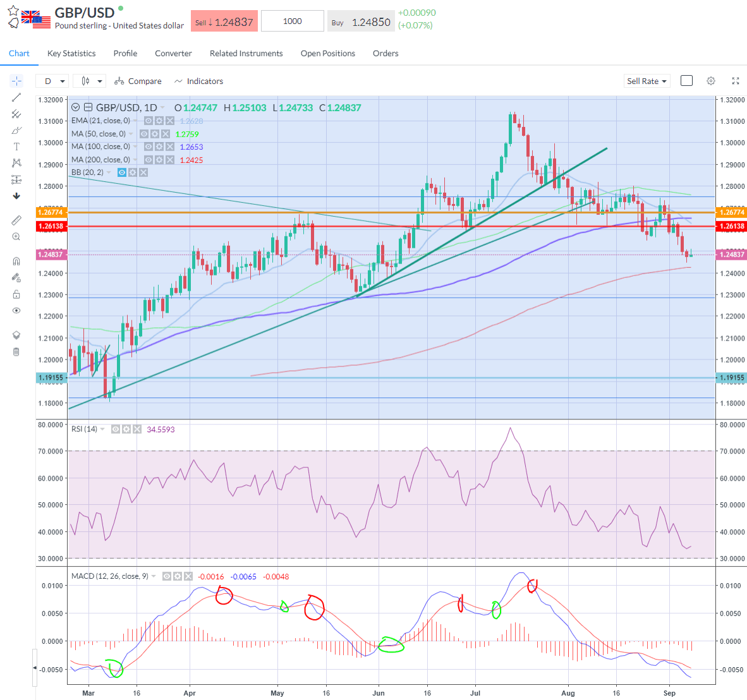Pick the text annotation tool
The width and height of the screenshot is (747, 700).
[16, 147]
